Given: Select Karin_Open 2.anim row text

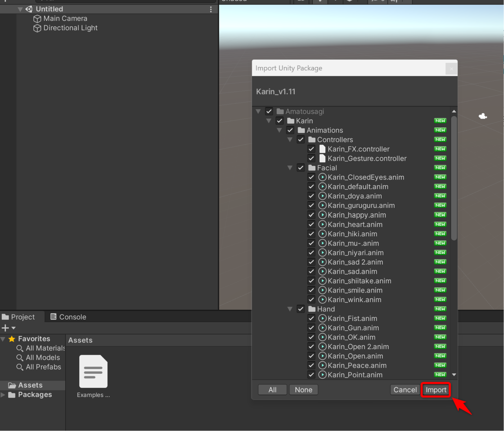Looking at the screenshot, I should (358, 347).
